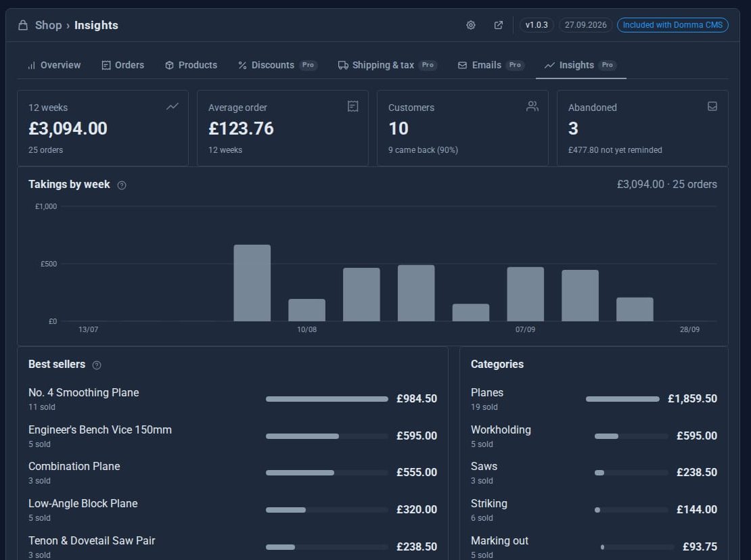Click the 27.09.2026 date badge
Viewport: 751px width, 560px height.
point(585,25)
